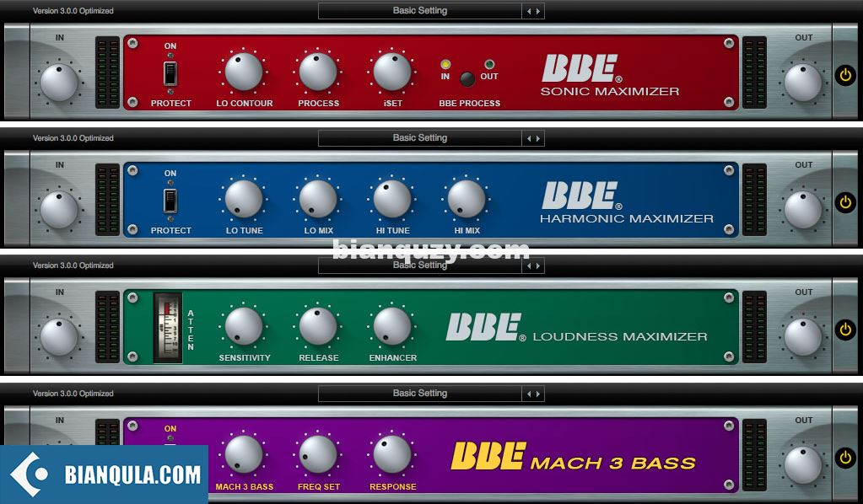This screenshot has width=863, height=504.
Task: Click the Sonic Maximizer OUT knob
Action: [803, 83]
